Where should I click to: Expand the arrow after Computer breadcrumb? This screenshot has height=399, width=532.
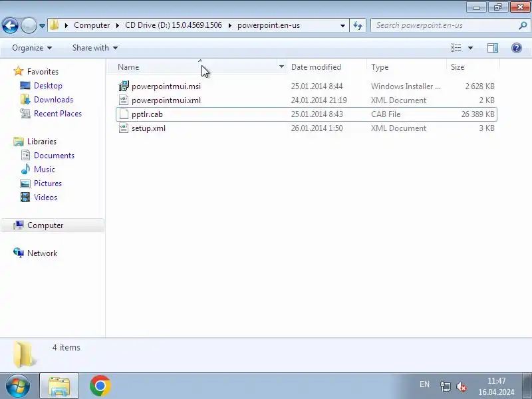pyautogui.click(x=118, y=25)
